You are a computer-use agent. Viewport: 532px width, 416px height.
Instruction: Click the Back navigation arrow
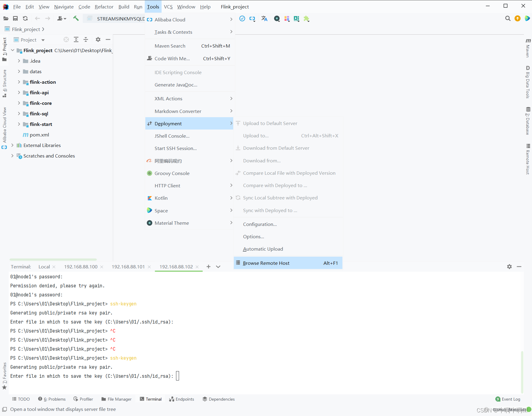pyautogui.click(x=37, y=18)
